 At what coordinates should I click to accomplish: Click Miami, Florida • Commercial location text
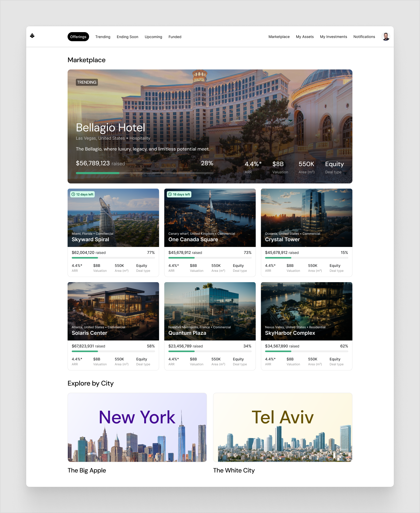pyautogui.click(x=92, y=234)
